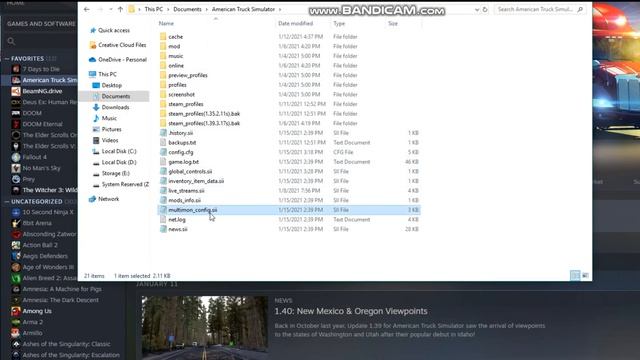Image resolution: width=640 pixels, height=360 pixels.
Task: Select Desktop in the navigation pane
Action: [x=111, y=85]
